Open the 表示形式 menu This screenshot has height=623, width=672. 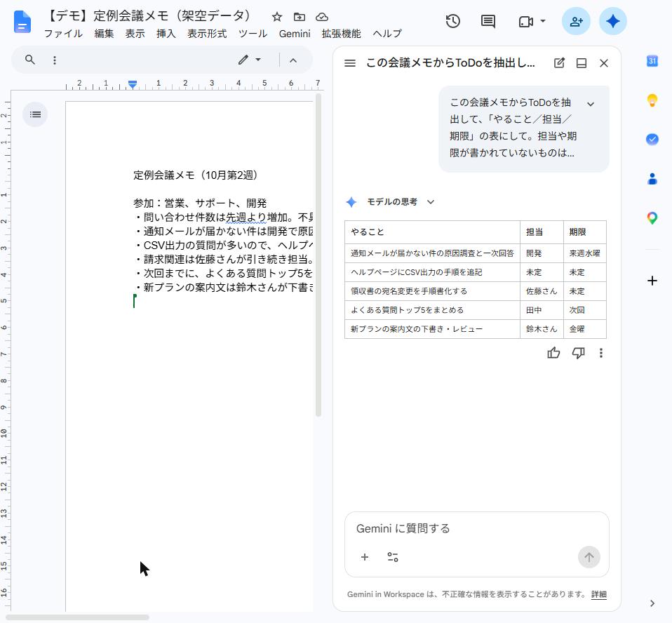point(207,34)
